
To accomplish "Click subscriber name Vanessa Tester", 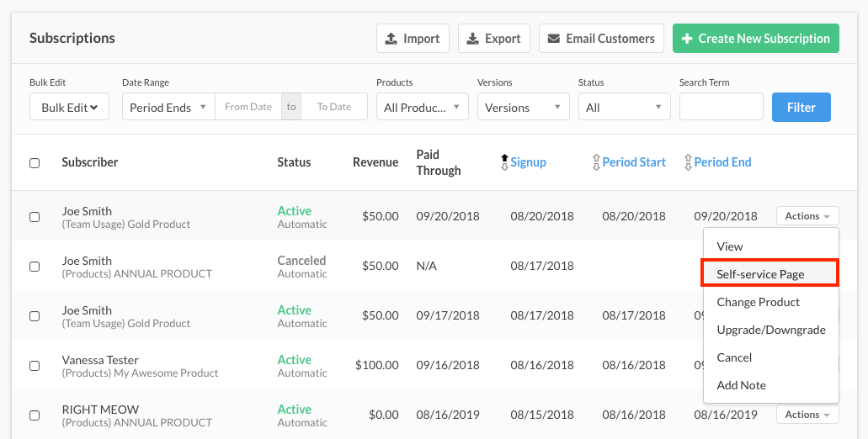I will tap(100, 360).
